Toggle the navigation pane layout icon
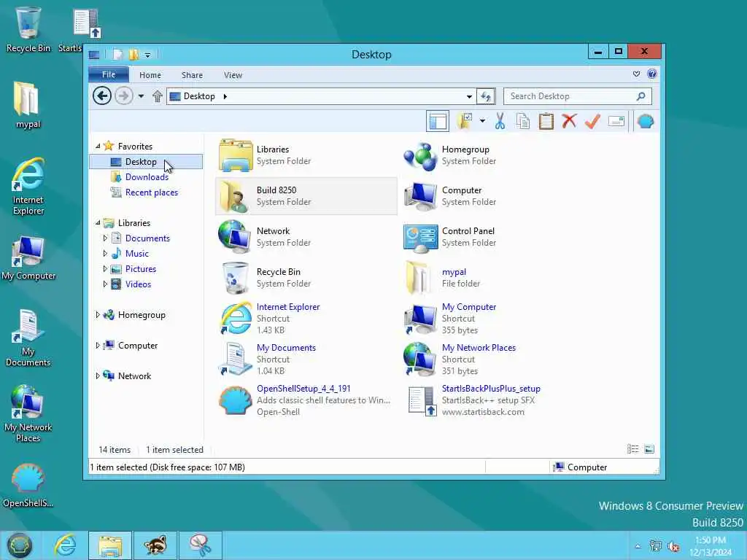747x560 pixels. [x=438, y=121]
